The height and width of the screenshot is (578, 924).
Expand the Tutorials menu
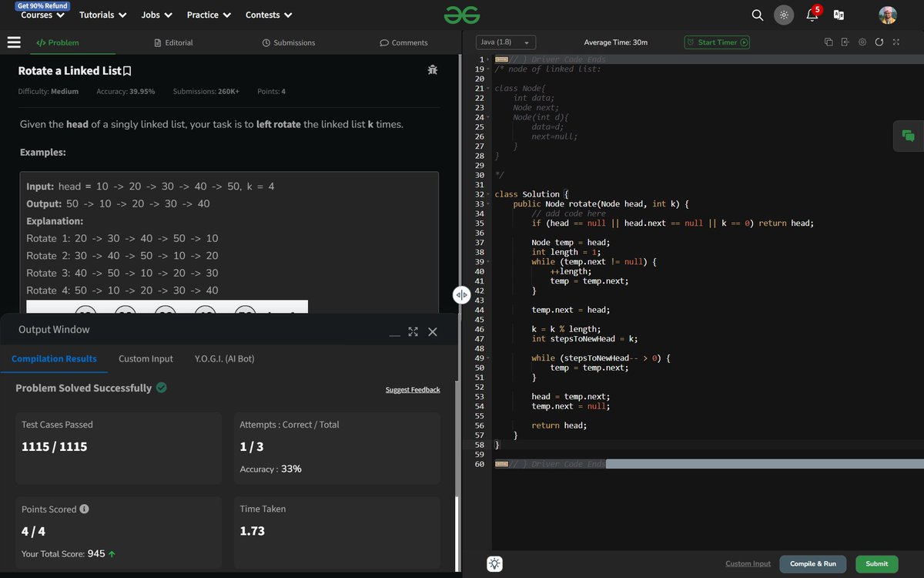pyautogui.click(x=102, y=15)
